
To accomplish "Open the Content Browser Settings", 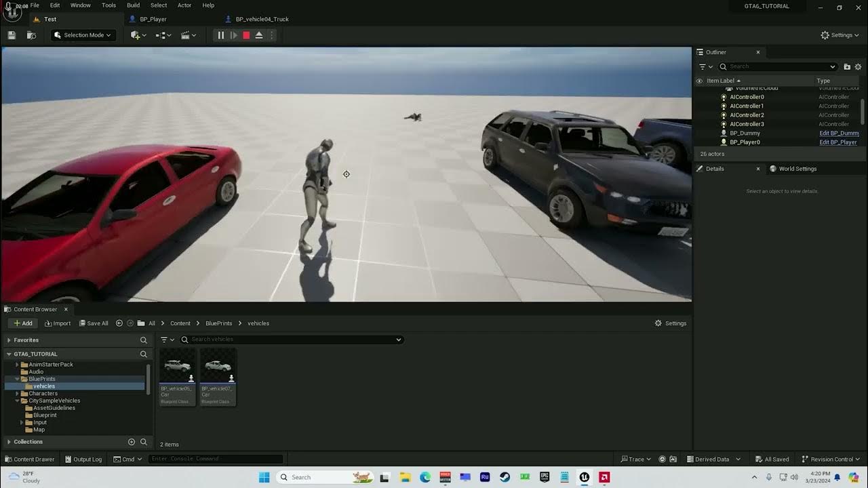I will coord(671,323).
